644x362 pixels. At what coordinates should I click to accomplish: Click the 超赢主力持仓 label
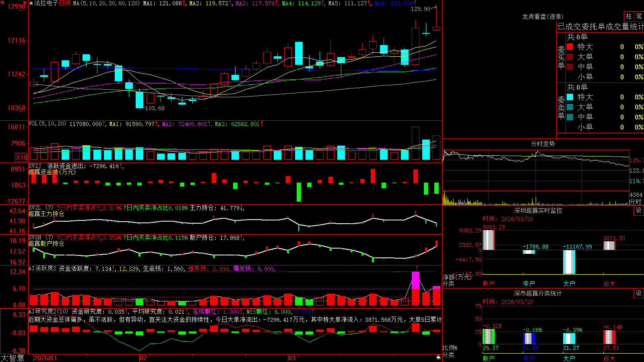click(46, 214)
